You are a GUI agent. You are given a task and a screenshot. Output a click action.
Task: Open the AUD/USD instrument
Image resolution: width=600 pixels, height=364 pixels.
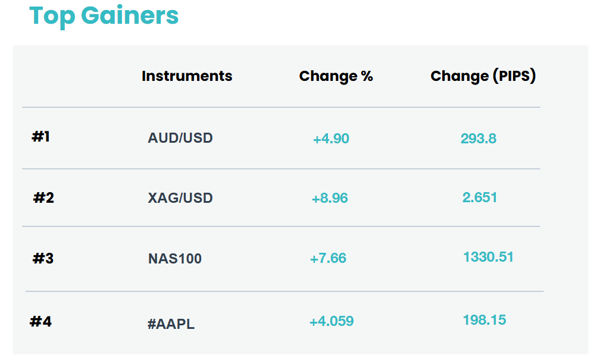click(x=180, y=137)
